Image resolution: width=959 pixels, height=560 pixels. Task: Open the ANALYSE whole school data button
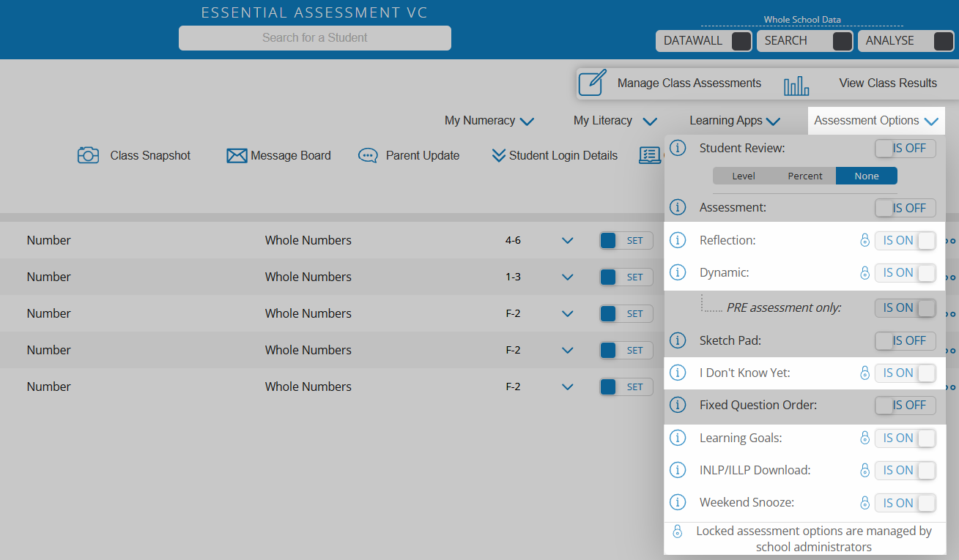pyautogui.click(x=906, y=41)
